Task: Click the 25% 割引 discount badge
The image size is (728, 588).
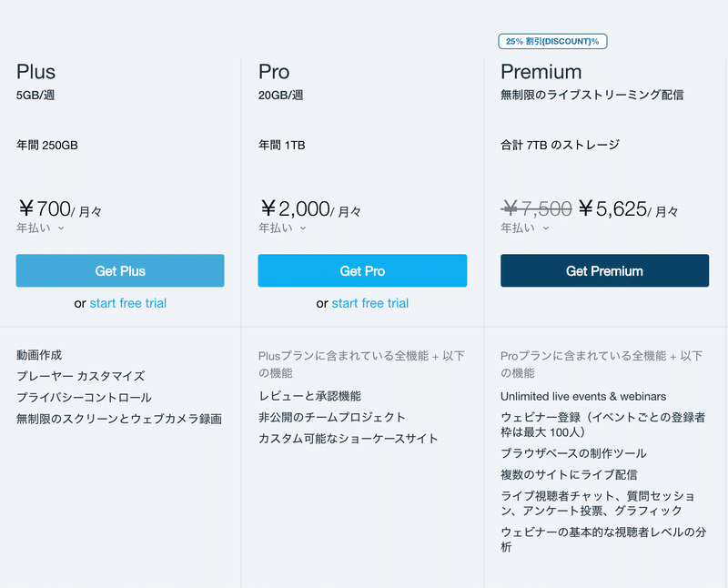Action: pyautogui.click(x=552, y=41)
